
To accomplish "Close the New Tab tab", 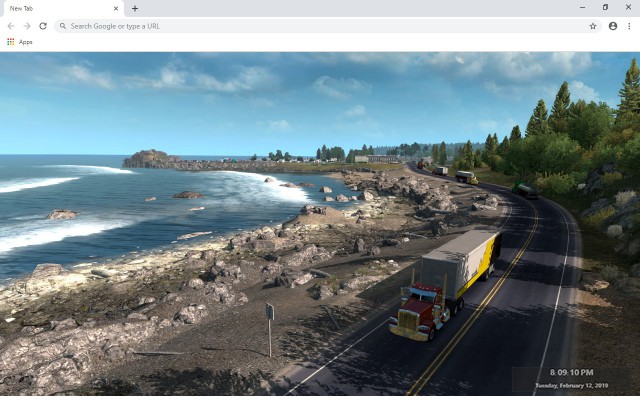I will click(x=116, y=8).
